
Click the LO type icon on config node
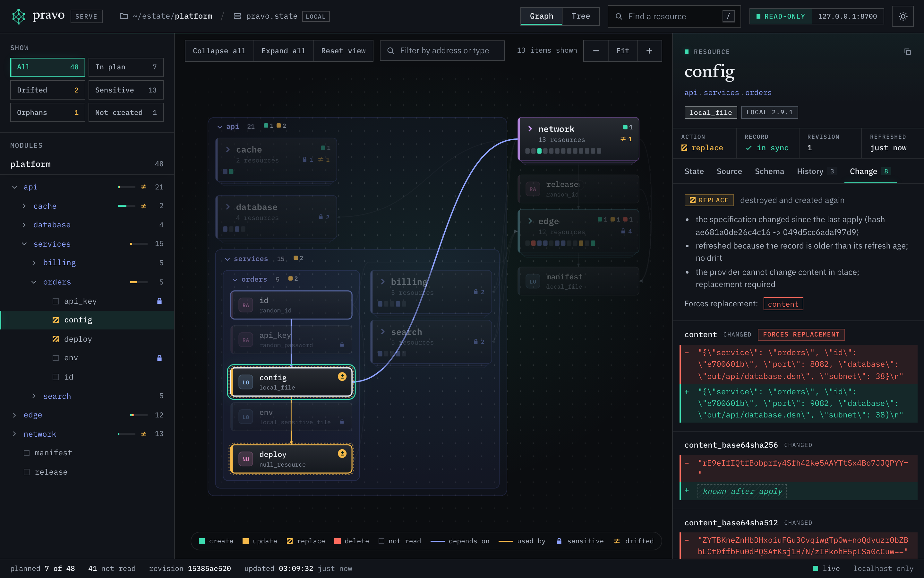[245, 382]
